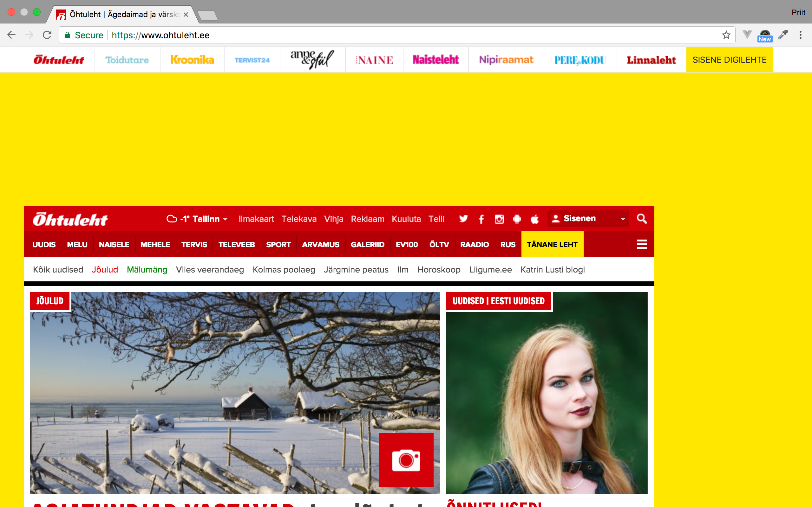The width and height of the screenshot is (812, 507).
Task: Click the Android app icon
Action: 517,219
